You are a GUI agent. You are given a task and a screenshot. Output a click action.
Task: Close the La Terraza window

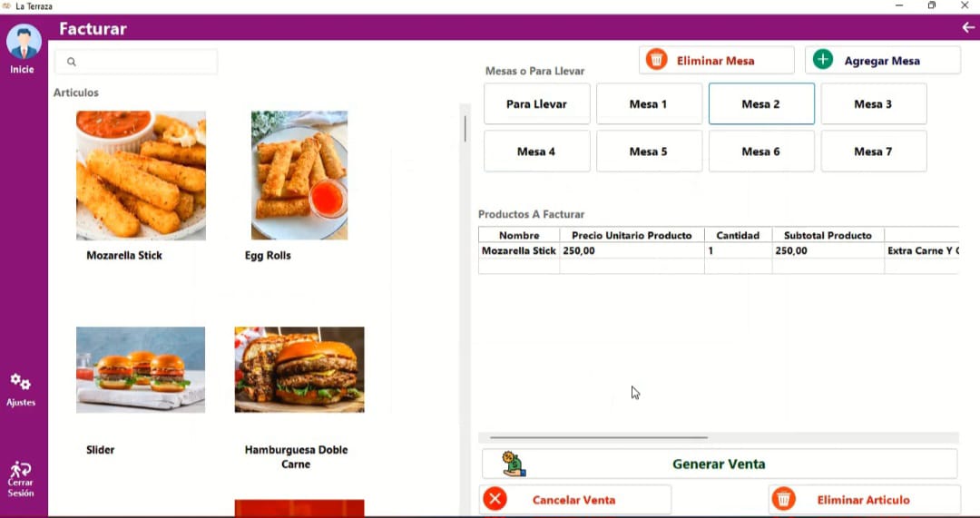click(965, 5)
